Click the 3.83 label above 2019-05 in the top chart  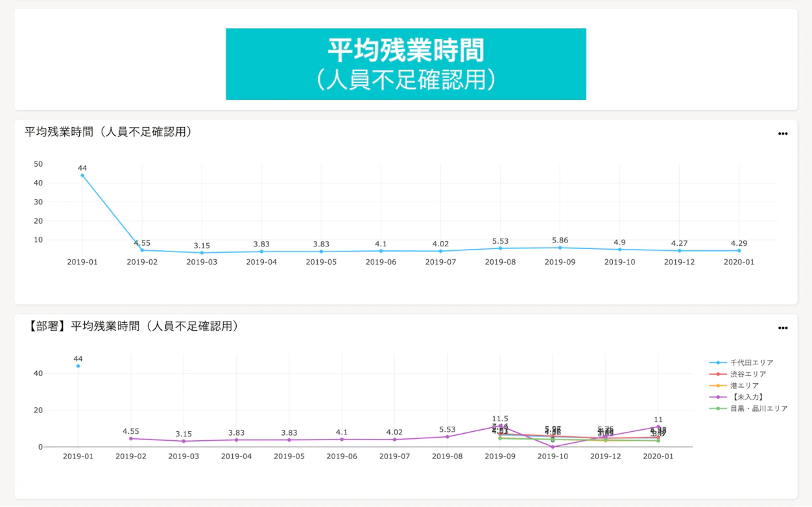click(321, 244)
